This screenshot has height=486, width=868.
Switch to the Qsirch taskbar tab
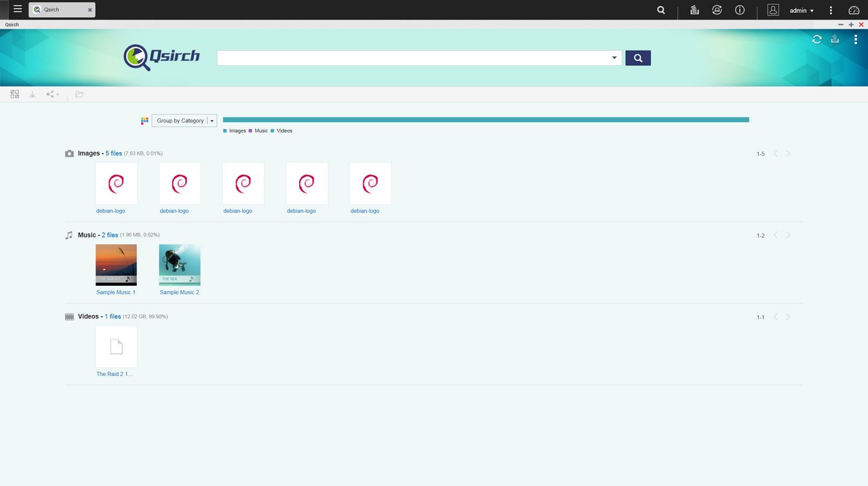tap(62, 10)
